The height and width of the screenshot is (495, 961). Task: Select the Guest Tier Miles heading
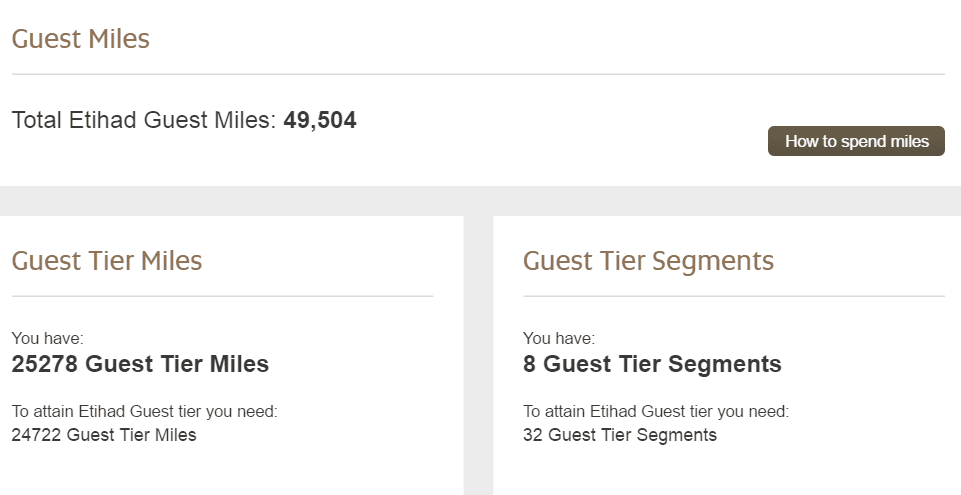coord(107,261)
